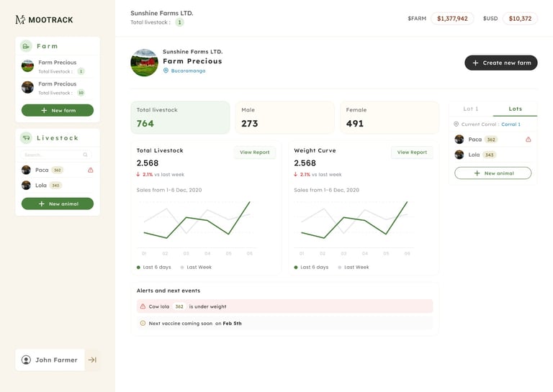Screen dimensions: 553x392
Task: Open View Report for Total Livestock
Action: click(255, 152)
